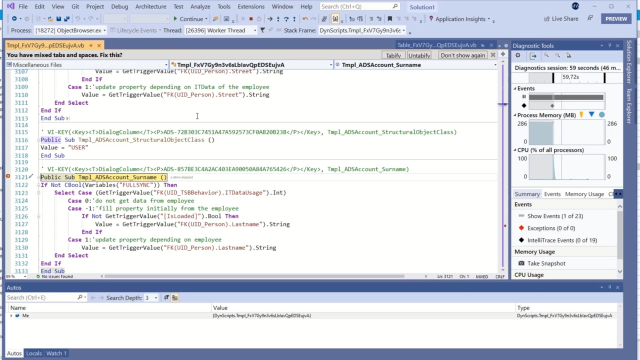Image resolution: width=640 pixels, height=360 pixels.
Task: Click the breakpoint dot at line 3121
Action: click(8, 176)
